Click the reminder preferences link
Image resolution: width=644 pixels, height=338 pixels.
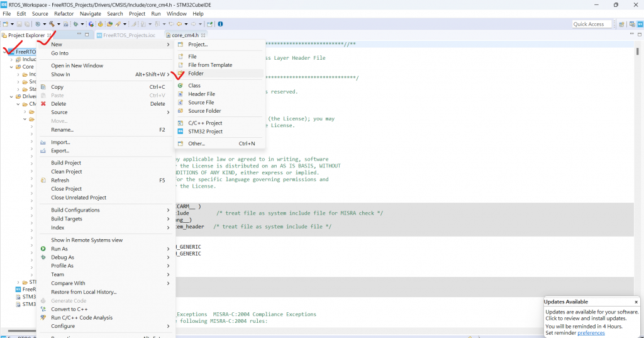click(591, 333)
